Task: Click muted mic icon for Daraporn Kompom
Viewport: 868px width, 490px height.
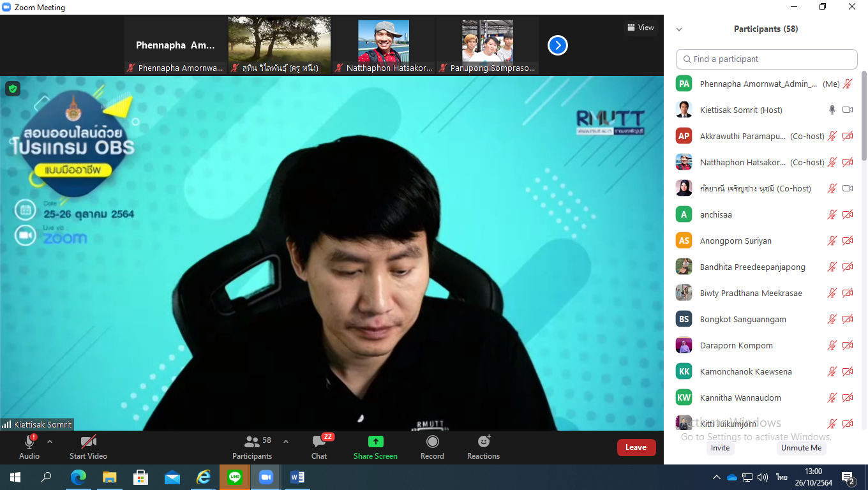Action: [832, 345]
